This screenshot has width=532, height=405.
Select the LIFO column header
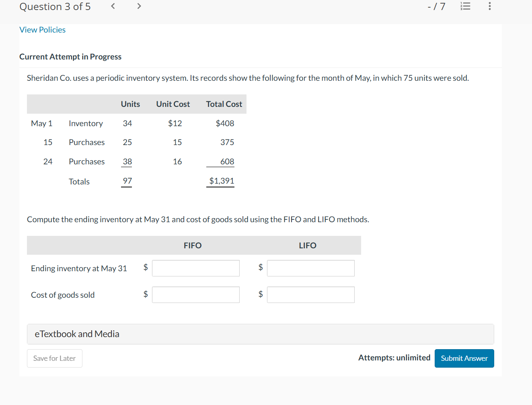pyautogui.click(x=308, y=245)
